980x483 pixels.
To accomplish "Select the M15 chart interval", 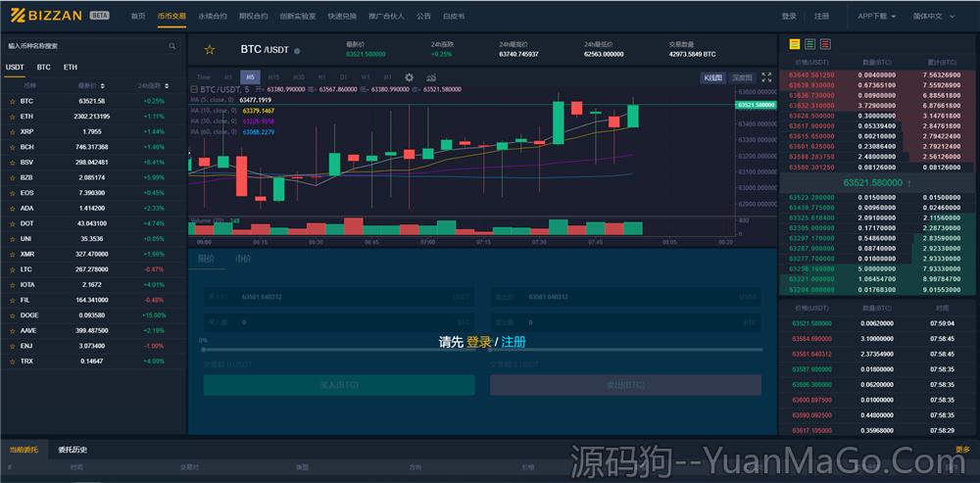I will (273, 77).
